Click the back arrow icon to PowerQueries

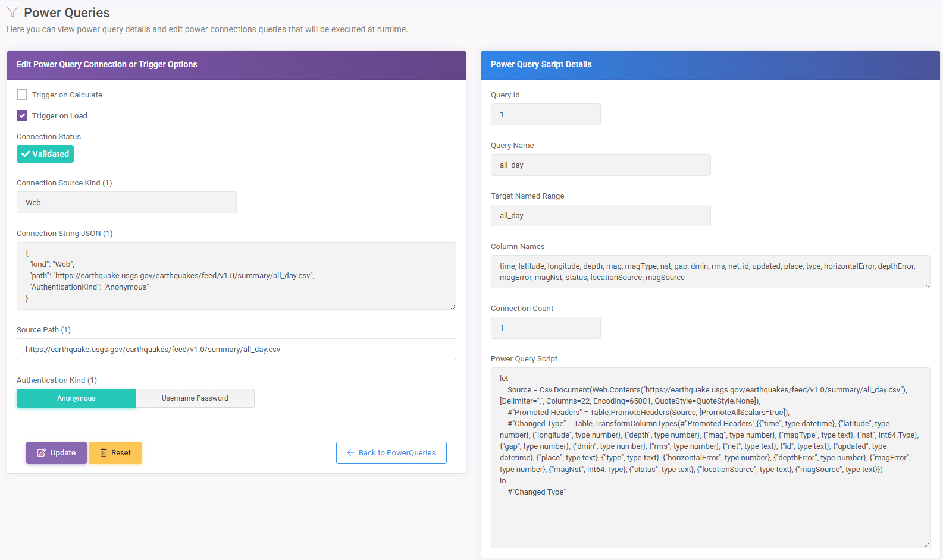coord(351,453)
